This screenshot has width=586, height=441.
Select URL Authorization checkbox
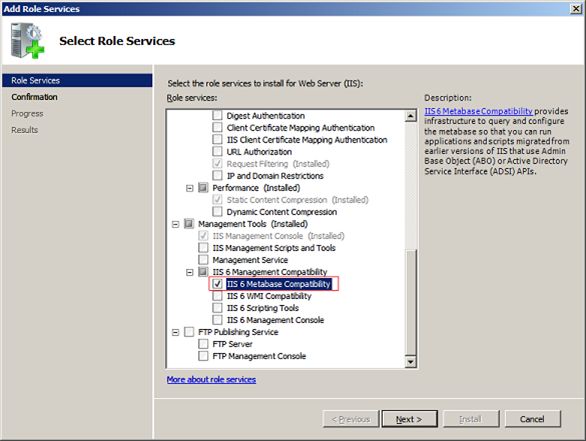coord(217,152)
